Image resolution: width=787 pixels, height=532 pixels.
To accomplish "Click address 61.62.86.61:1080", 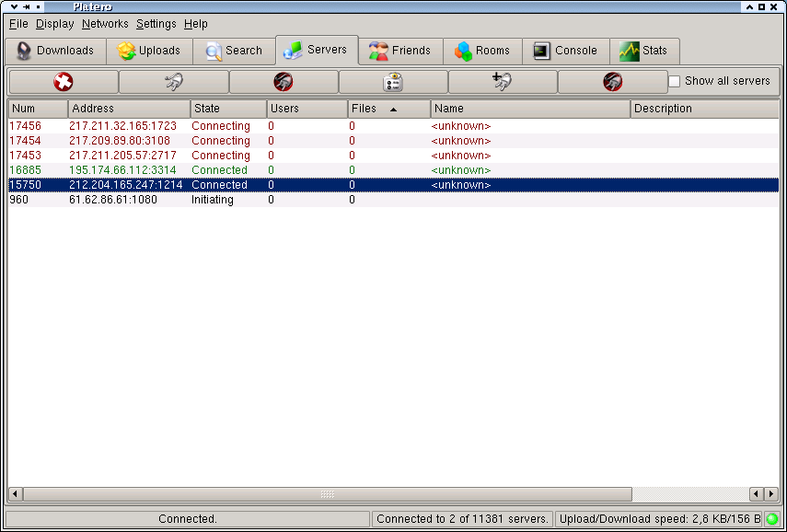I will (113, 200).
